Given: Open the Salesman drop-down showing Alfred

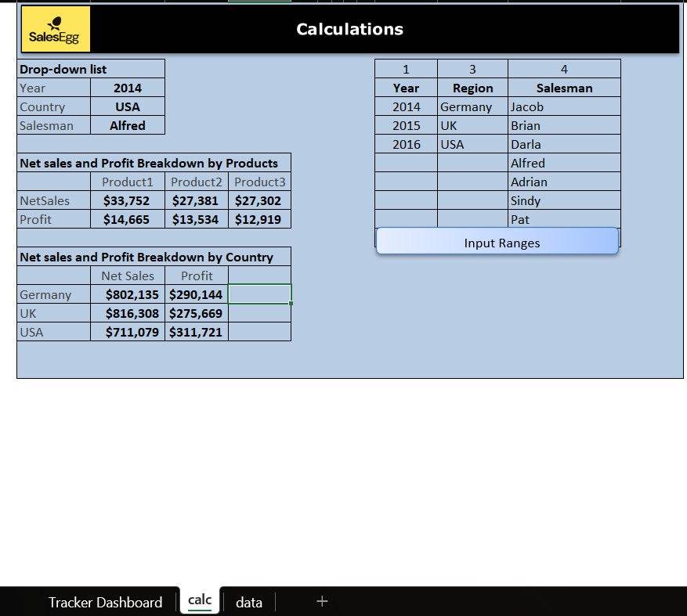Looking at the screenshot, I should pos(128,125).
